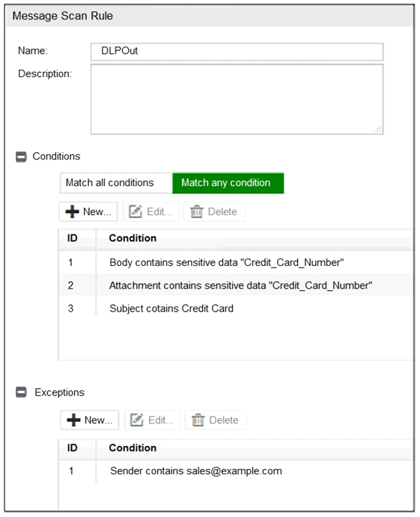Click the Name field containing DLPOut
Viewport: 420px width, 517px height.
tap(237, 52)
